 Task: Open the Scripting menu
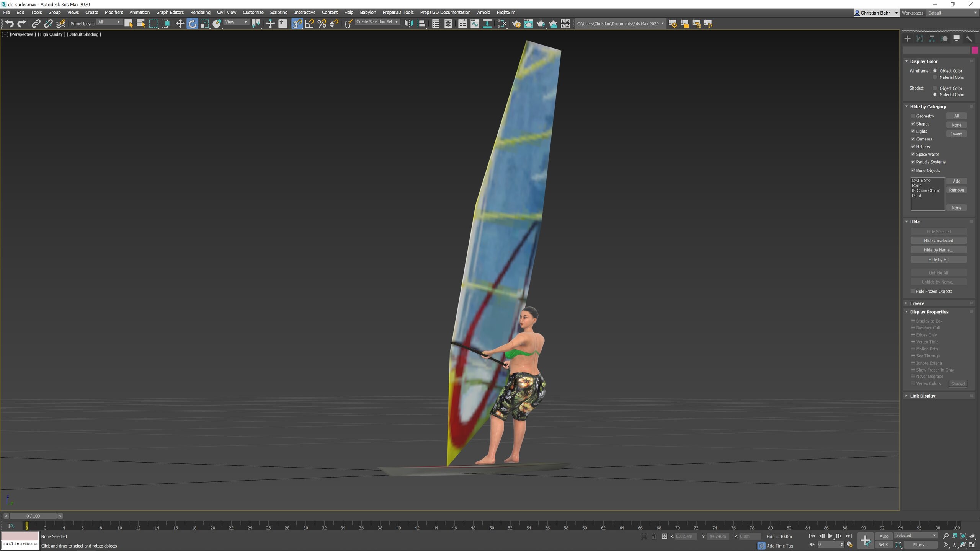point(278,13)
